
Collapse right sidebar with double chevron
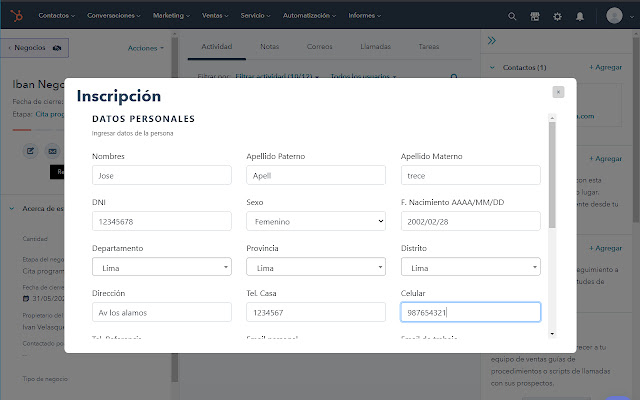pyautogui.click(x=492, y=40)
